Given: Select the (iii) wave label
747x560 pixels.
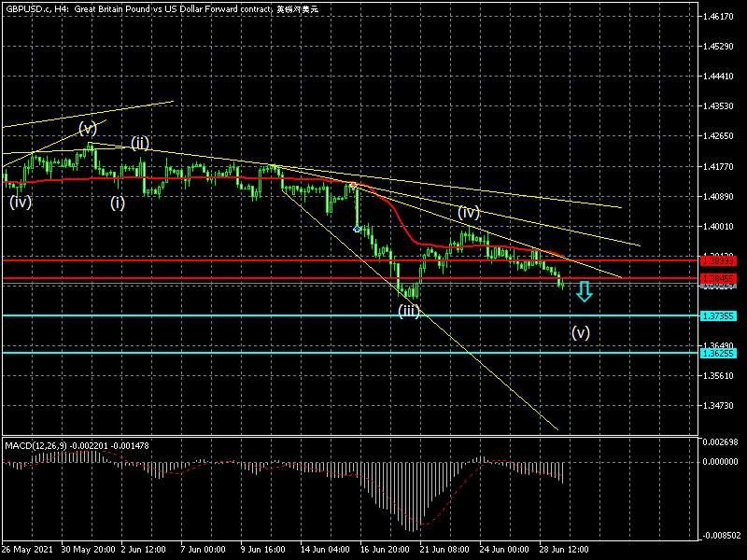Looking at the screenshot, I should [409, 311].
